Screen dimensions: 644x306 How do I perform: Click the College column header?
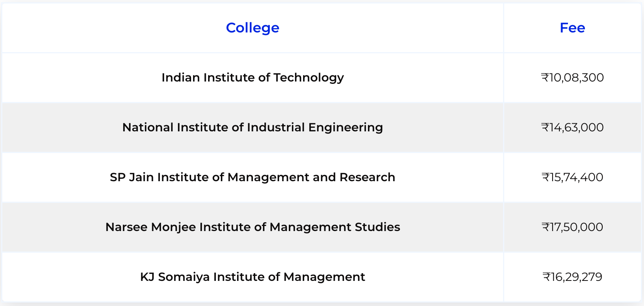click(x=253, y=28)
